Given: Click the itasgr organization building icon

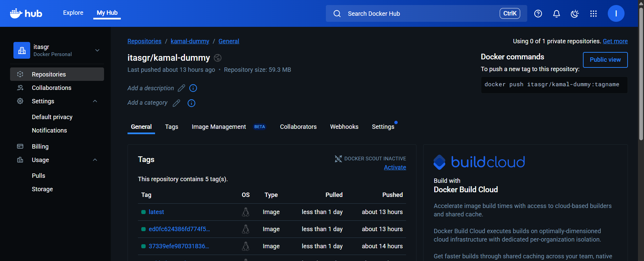Looking at the screenshot, I should 22,50.
